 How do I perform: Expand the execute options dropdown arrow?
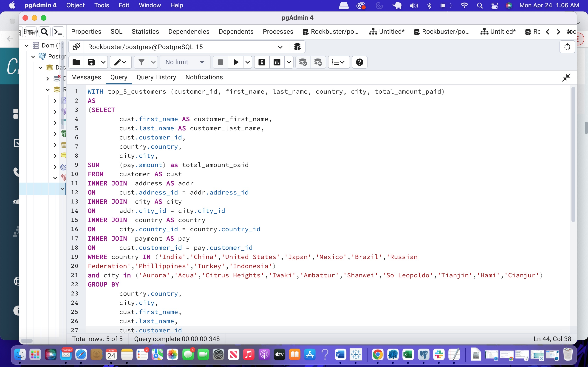pyautogui.click(x=248, y=62)
